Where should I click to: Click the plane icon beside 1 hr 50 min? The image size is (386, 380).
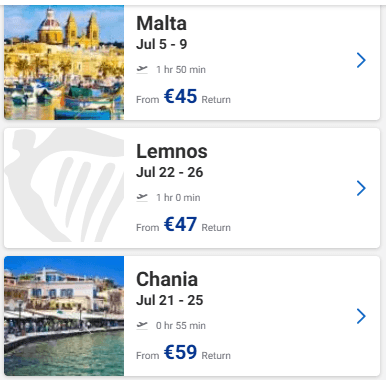click(142, 69)
